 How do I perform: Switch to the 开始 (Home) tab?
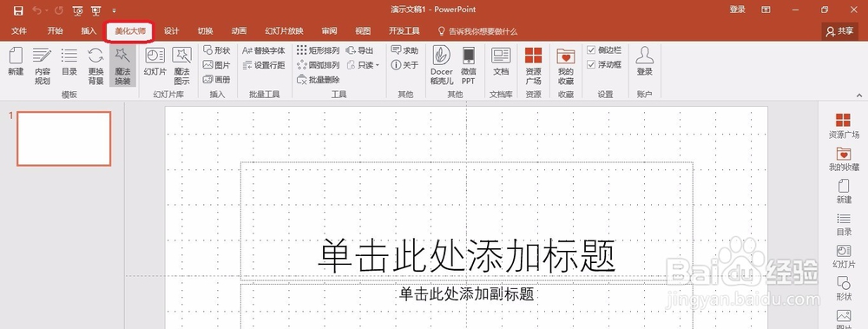55,31
